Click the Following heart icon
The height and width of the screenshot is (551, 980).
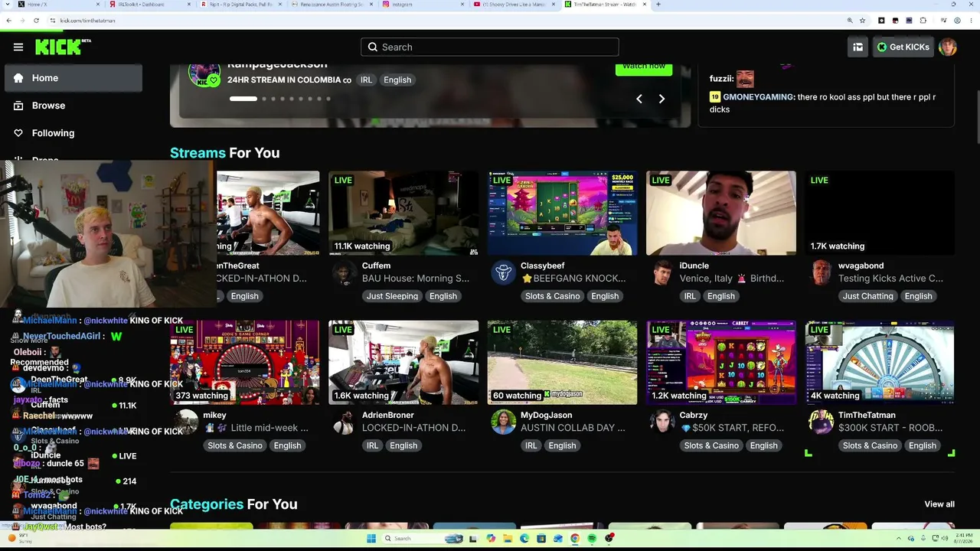tap(18, 133)
